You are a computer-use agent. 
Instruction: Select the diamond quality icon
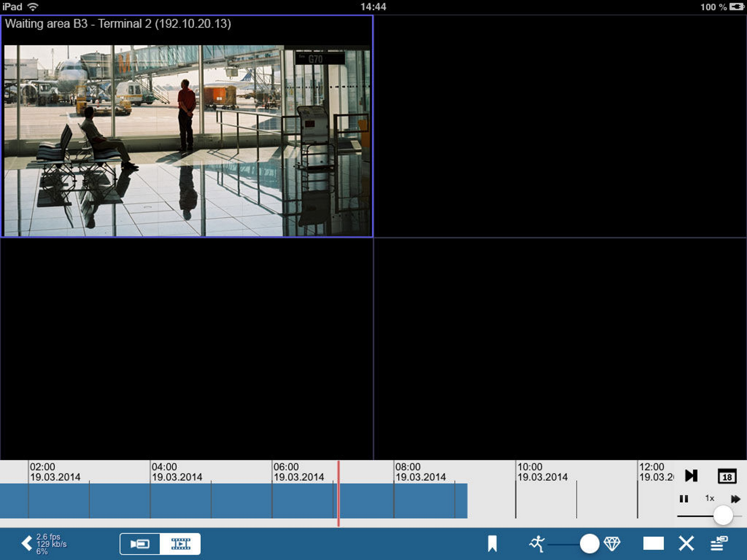point(612,544)
